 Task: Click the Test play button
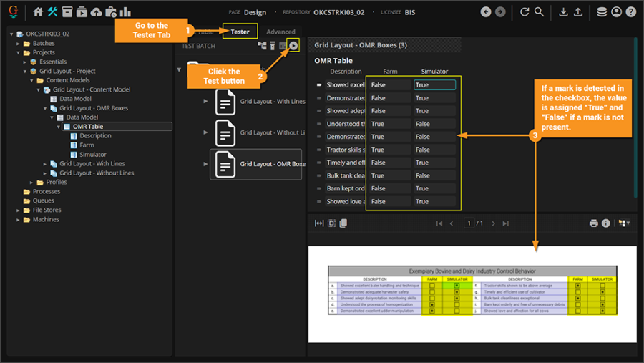coord(293,46)
